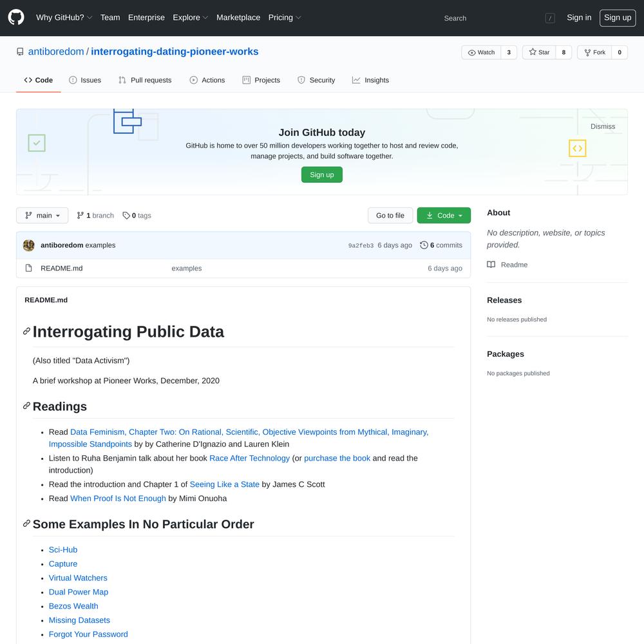View the 0 tags list
Screen dimensions: 644x644
click(x=137, y=216)
